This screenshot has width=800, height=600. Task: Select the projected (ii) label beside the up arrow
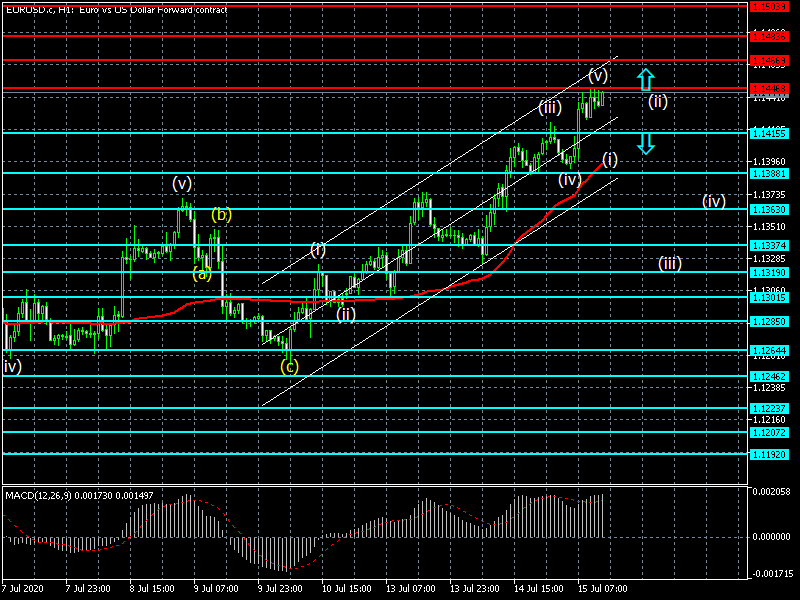click(x=658, y=102)
